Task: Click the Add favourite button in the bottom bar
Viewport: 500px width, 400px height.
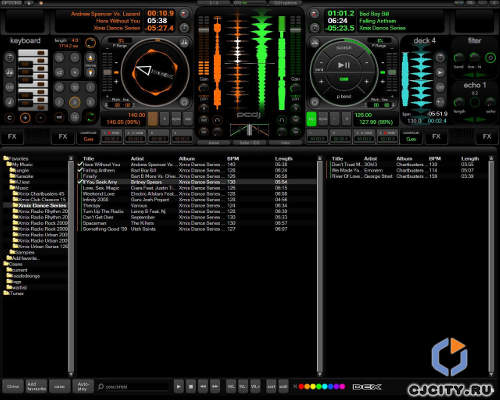Action: click(x=37, y=387)
